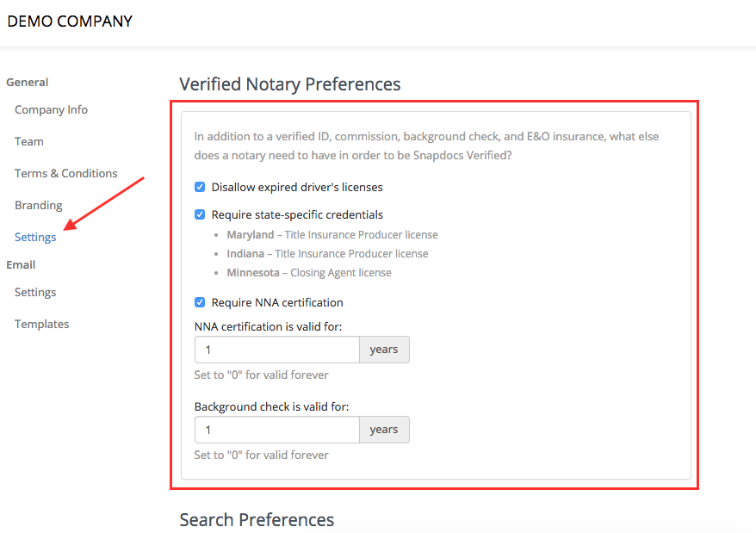Open the Branding settings
Screen dimensions: 756x533
pyautogui.click(x=38, y=205)
